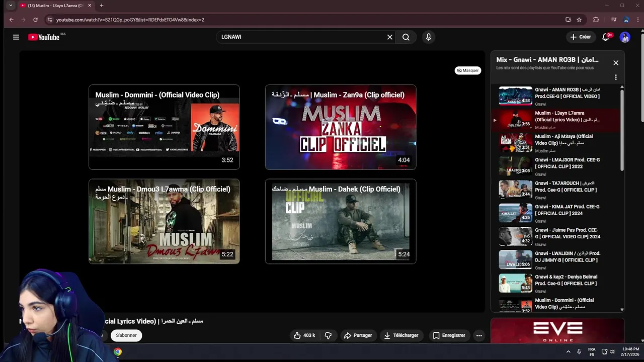The image size is (644, 362).
Task: View site information icon in address bar
Action: coord(49,20)
